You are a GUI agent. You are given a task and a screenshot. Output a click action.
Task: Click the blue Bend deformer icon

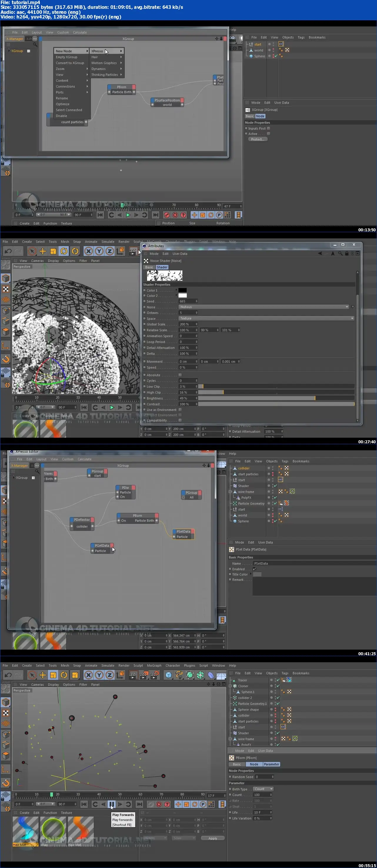(x=211, y=675)
